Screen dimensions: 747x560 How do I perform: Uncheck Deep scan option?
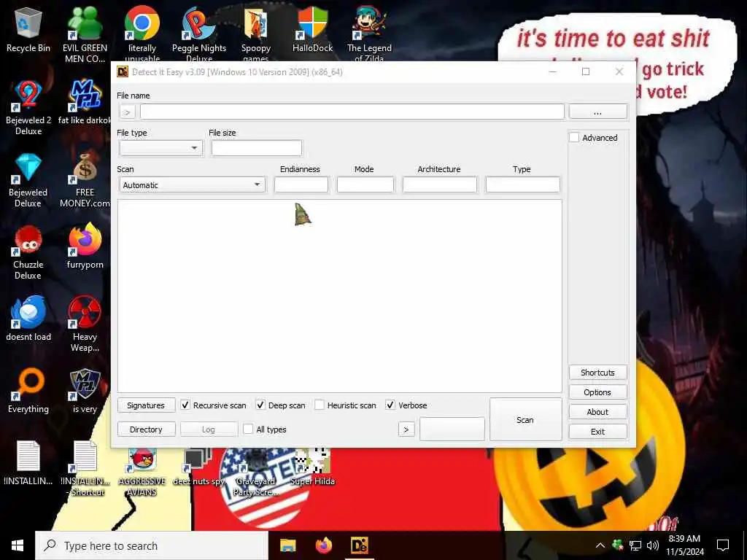click(260, 405)
